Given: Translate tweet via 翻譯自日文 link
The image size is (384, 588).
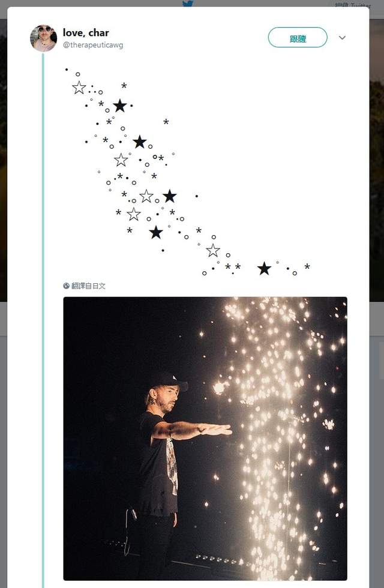Looking at the screenshot, I should coord(89,286).
